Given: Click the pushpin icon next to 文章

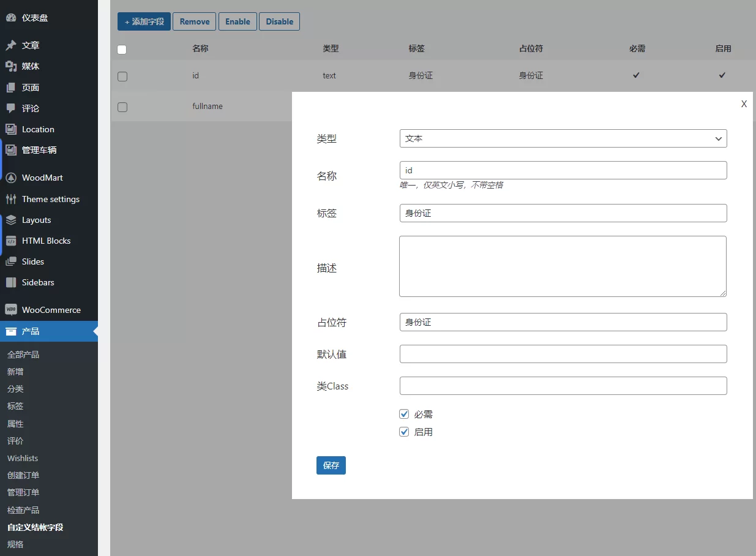Looking at the screenshot, I should 10,45.
